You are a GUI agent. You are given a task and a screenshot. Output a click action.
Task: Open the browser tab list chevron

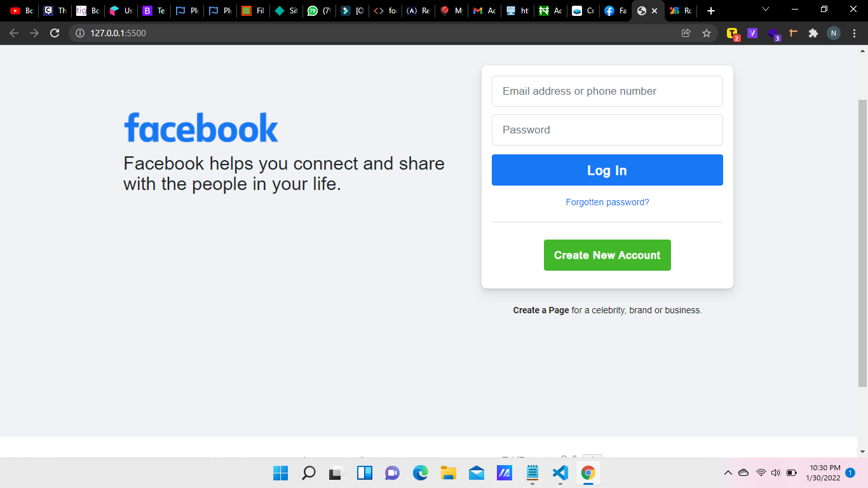(764, 10)
